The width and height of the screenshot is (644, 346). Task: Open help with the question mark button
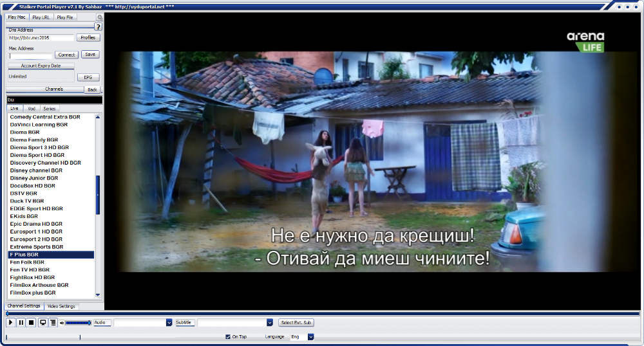tap(98, 27)
